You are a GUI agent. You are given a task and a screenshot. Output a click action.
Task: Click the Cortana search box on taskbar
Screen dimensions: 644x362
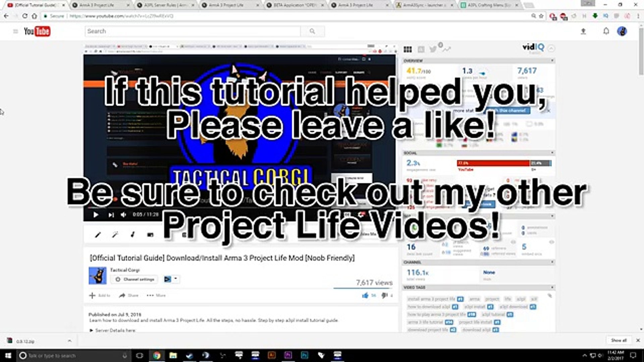(x=73, y=355)
